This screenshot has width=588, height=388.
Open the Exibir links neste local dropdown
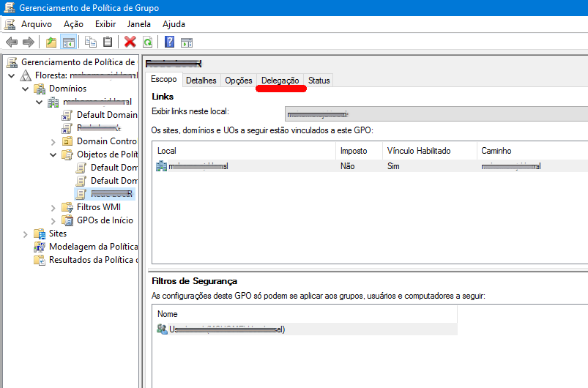(x=436, y=113)
